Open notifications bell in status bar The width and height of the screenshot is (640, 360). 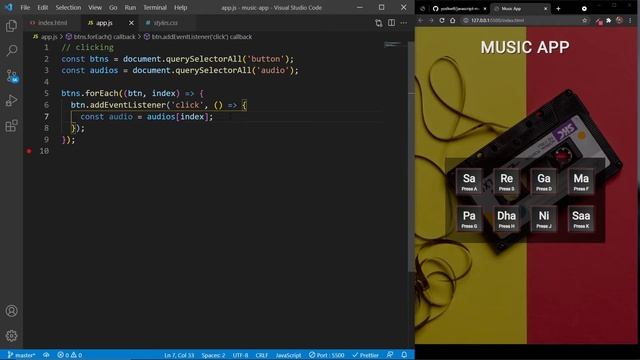pyautogui.click(x=404, y=355)
